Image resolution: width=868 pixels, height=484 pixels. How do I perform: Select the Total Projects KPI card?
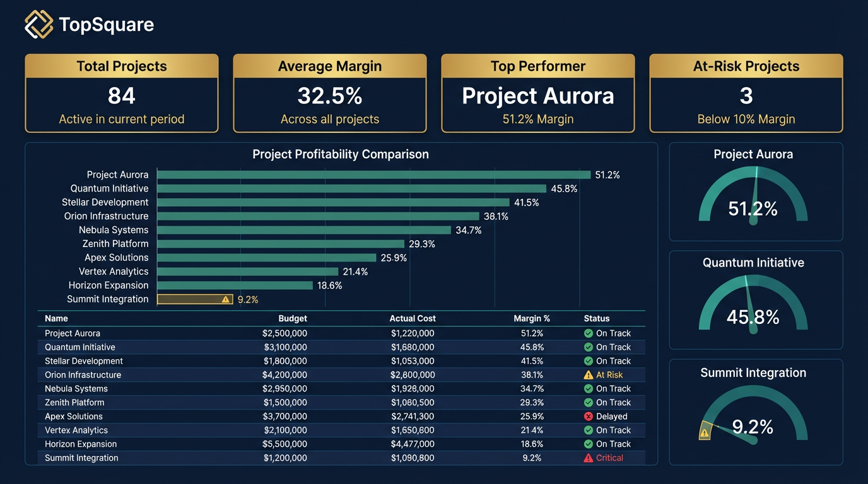121,93
